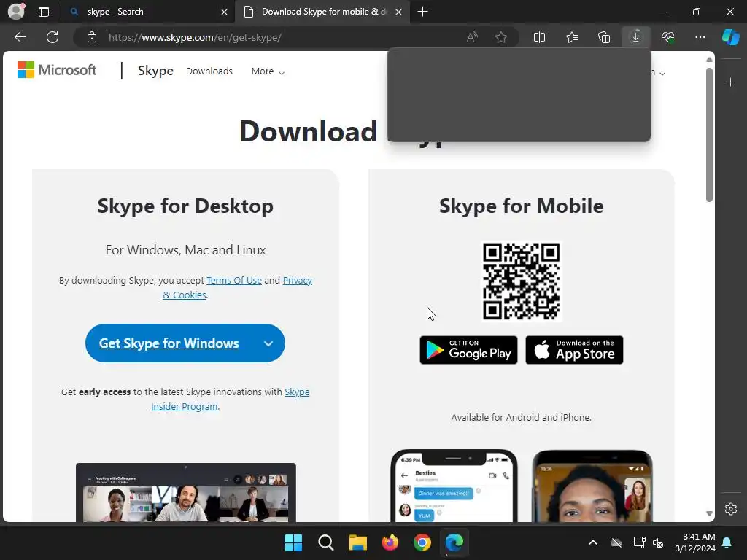This screenshot has width=747, height=560.
Task: Launch Firefox from the taskbar
Action: (x=390, y=542)
